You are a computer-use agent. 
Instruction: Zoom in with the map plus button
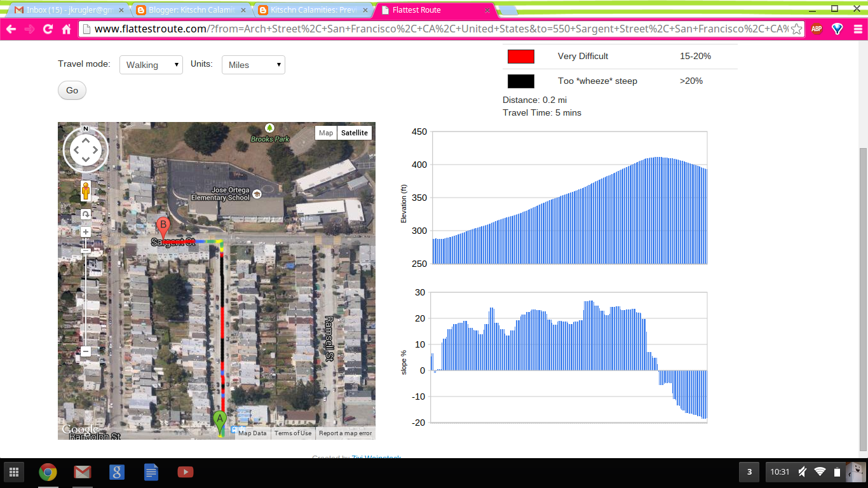coord(85,232)
